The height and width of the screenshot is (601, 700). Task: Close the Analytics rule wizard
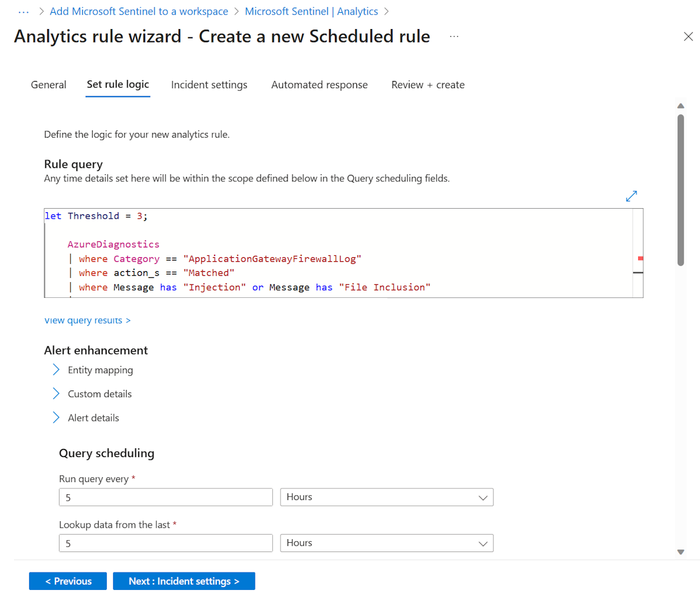(688, 37)
